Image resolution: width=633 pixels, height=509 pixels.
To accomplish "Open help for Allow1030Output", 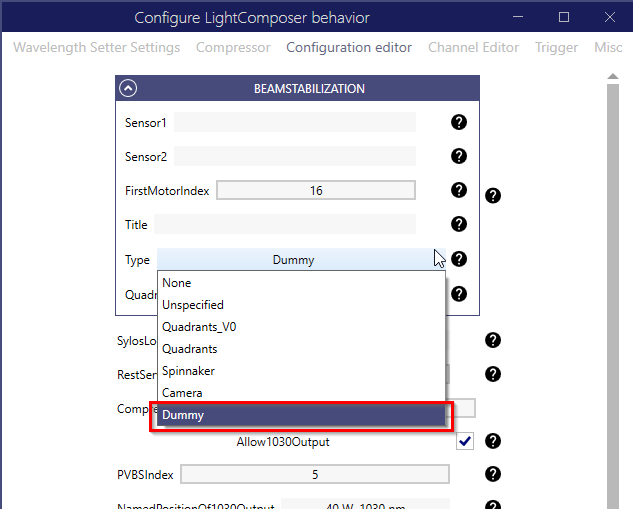I will click(x=493, y=441).
